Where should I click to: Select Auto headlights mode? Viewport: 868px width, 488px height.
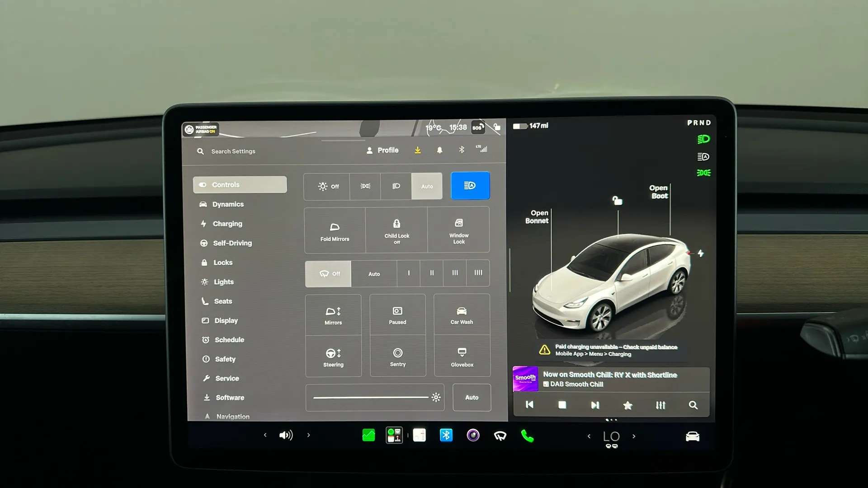pos(427,186)
